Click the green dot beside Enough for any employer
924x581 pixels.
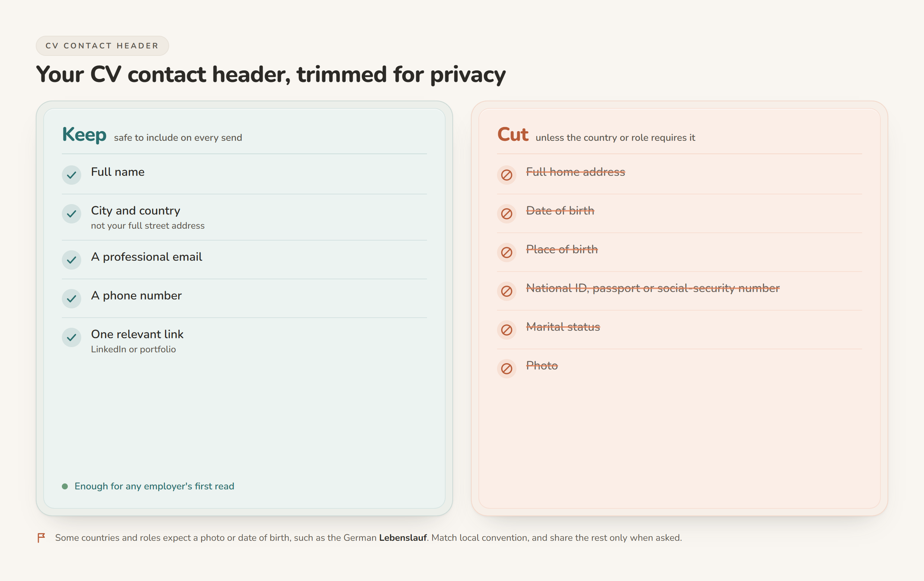click(x=65, y=486)
